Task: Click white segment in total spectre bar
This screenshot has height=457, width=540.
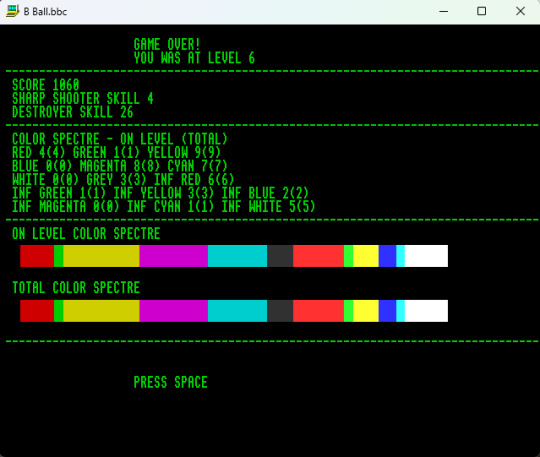Action: point(426,311)
